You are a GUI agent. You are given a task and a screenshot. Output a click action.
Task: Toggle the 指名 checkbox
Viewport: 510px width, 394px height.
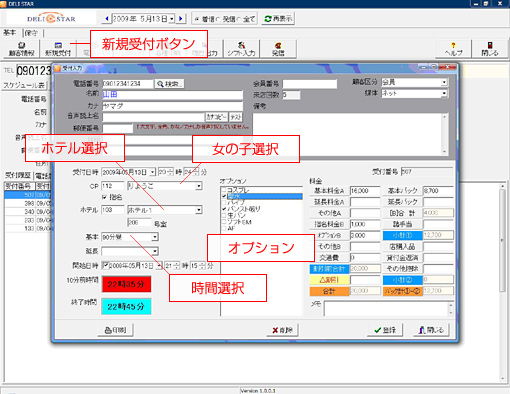(104, 197)
